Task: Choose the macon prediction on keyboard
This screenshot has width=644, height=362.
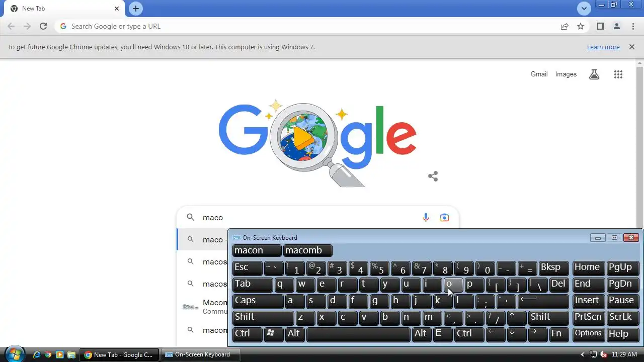Action: pyautogui.click(x=257, y=250)
